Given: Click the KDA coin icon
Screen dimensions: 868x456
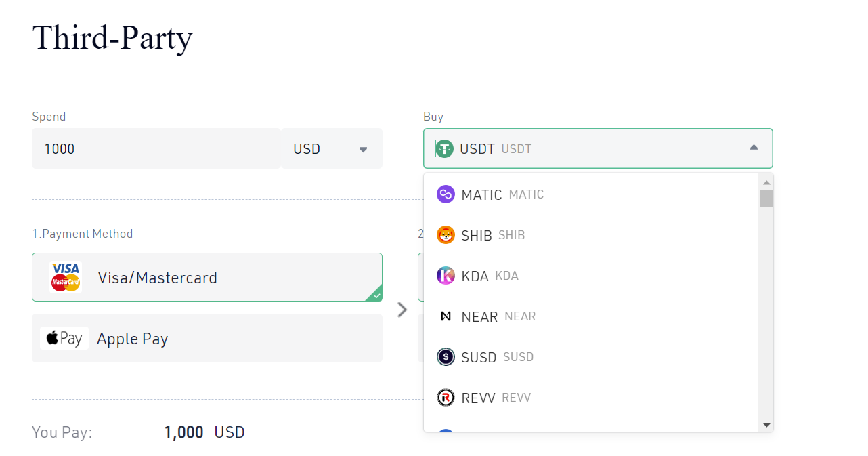Looking at the screenshot, I should (446, 276).
